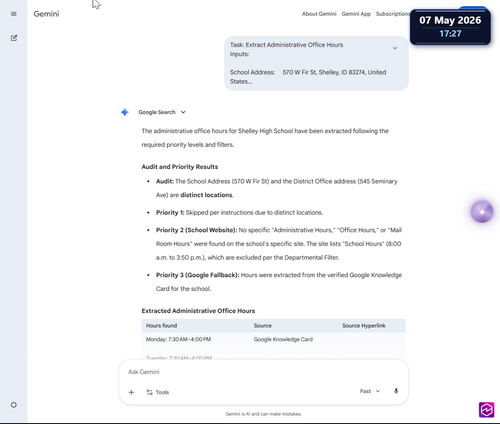Open the hamburger main menu
The height and width of the screenshot is (424, 500).
[x=14, y=14]
